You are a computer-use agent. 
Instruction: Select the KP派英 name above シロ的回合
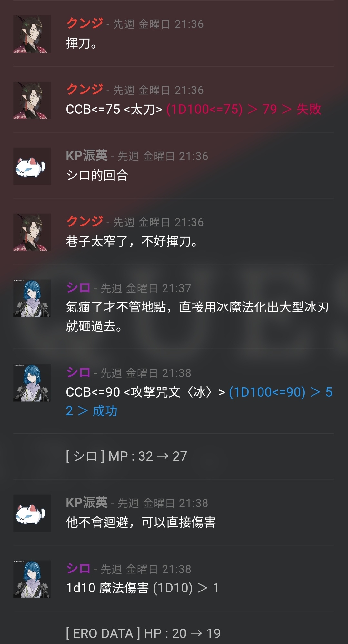click(87, 156)
